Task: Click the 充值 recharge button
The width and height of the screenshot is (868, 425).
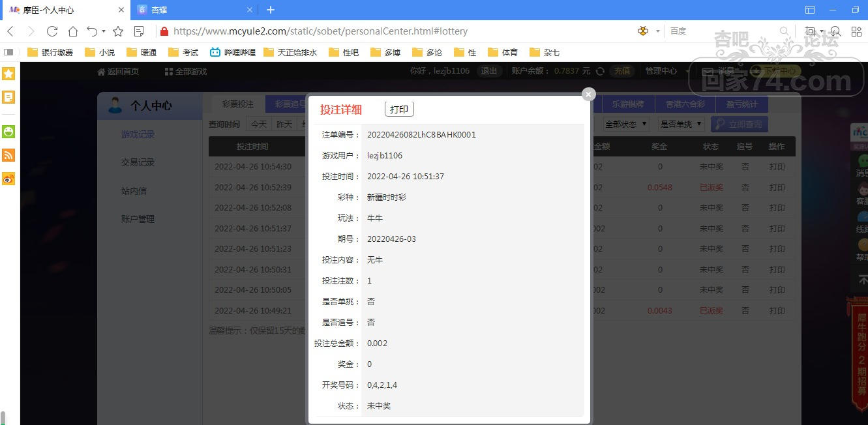Action: 622,71
